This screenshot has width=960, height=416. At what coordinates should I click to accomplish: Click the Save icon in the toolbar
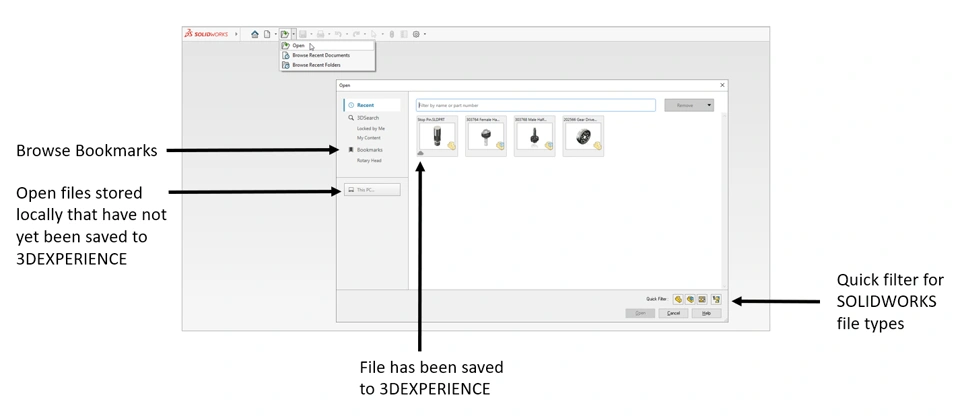coord(302,34)
